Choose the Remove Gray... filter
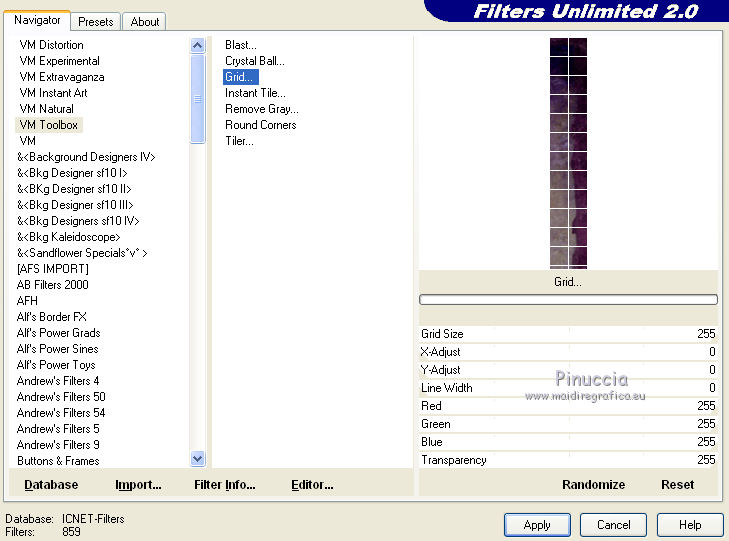 (x=262, y=109)
